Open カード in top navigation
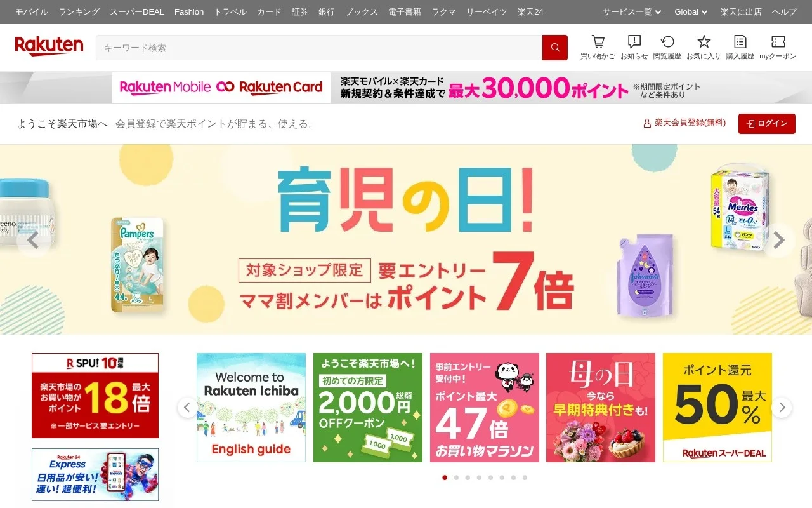This screenshot has height=508, width=812. point(269,12)
